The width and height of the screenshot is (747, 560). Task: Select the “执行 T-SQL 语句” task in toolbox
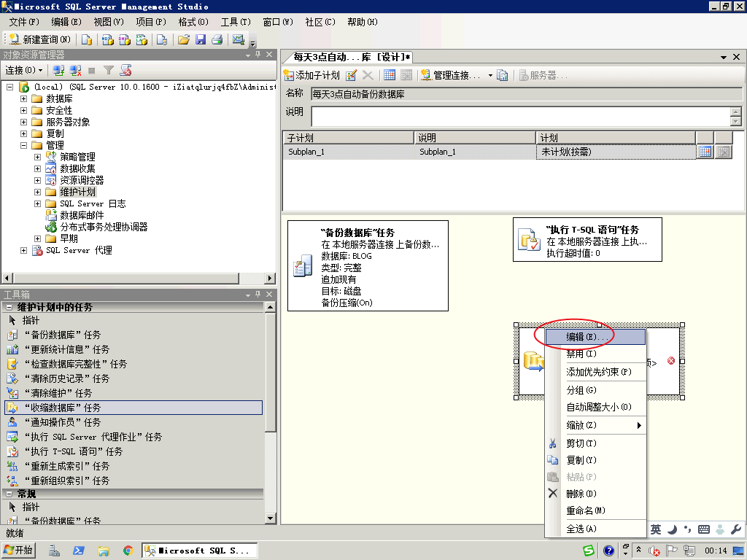(x=134, y=451)
